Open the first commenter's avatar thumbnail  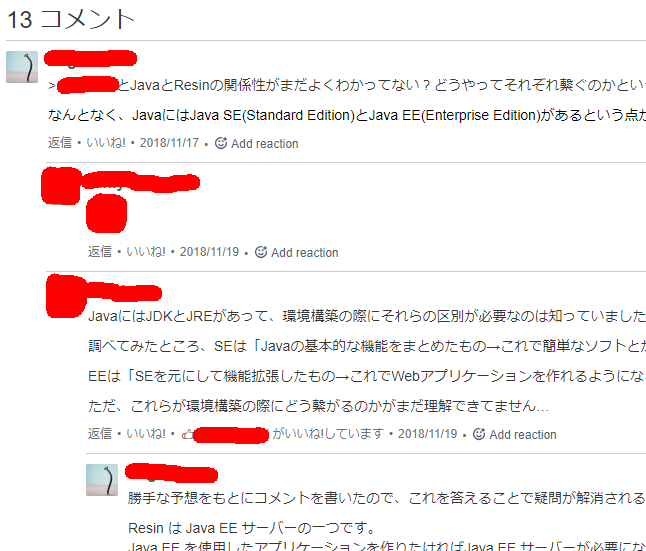[22, 67]
